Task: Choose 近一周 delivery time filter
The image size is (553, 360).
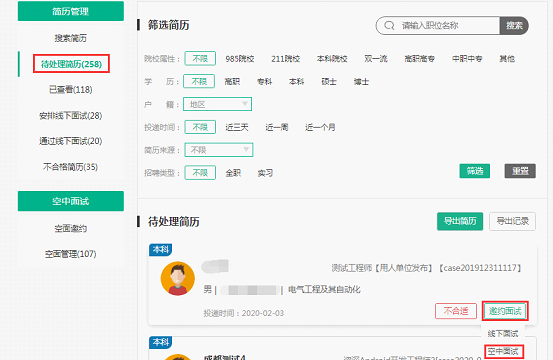Action: 277,127
